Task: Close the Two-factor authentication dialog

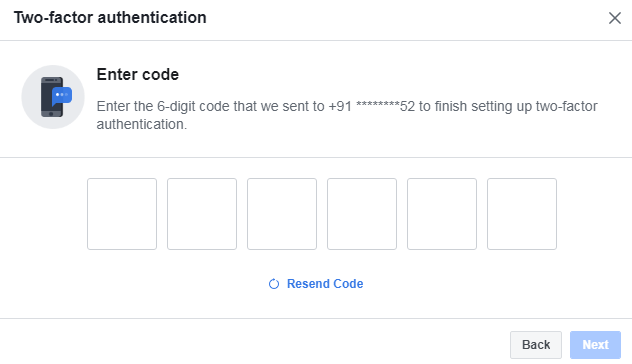Action: (x=614, y=18)
